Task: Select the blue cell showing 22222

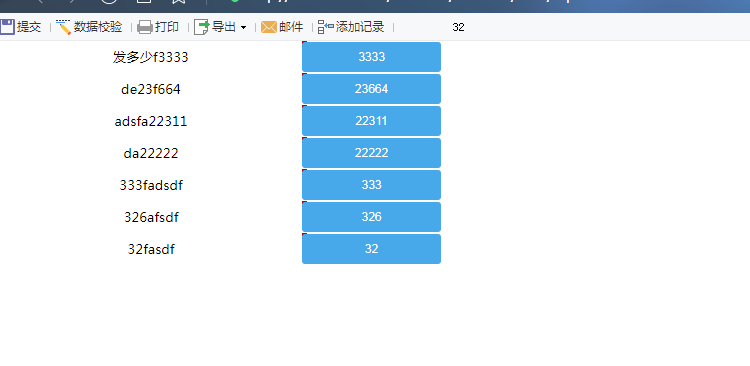Action: click(x=371, y=153)
